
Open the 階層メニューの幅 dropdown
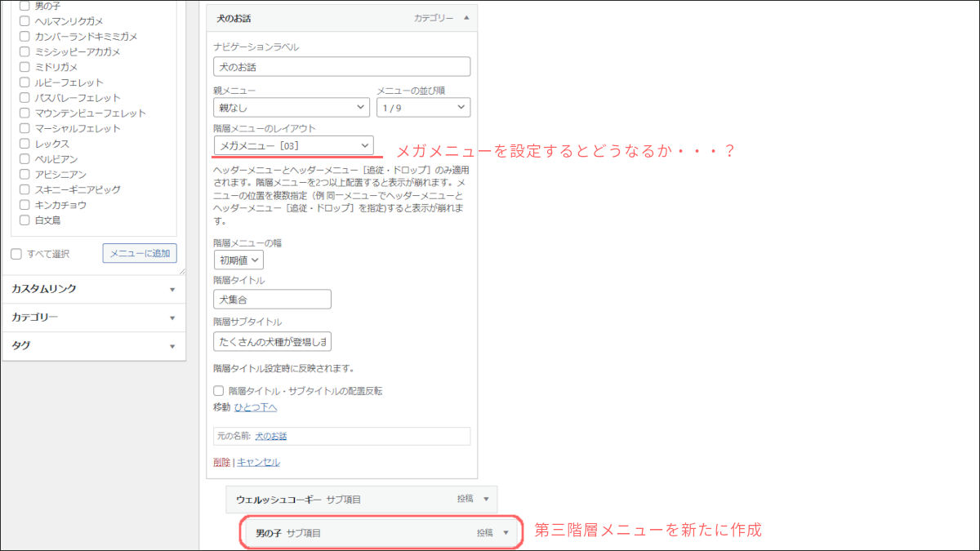[x=238, y=260]
